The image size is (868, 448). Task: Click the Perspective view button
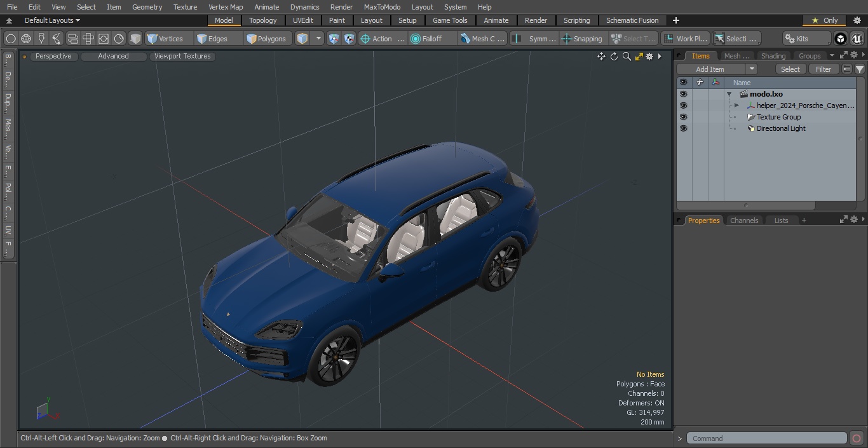(53, 56)
